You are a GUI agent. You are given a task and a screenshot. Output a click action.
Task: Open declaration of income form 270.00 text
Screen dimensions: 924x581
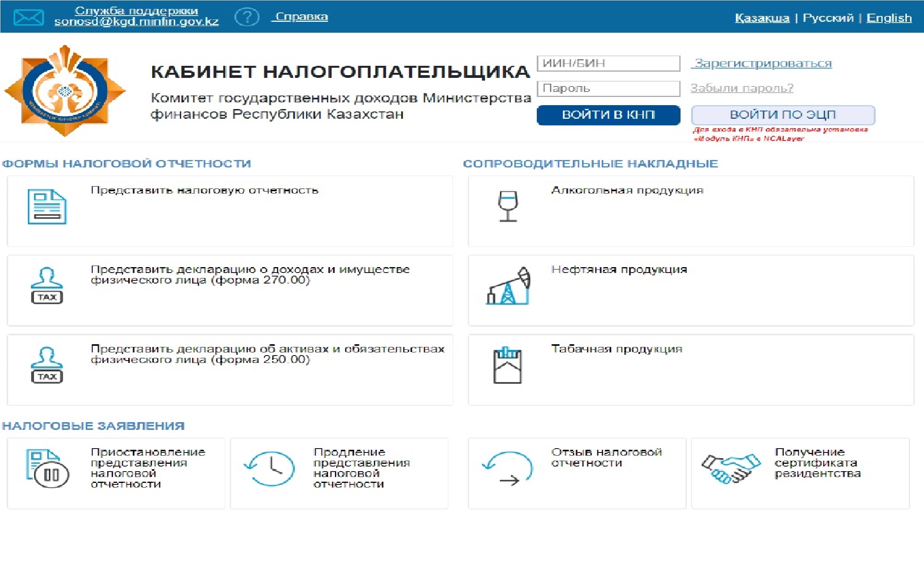point(250,275)
